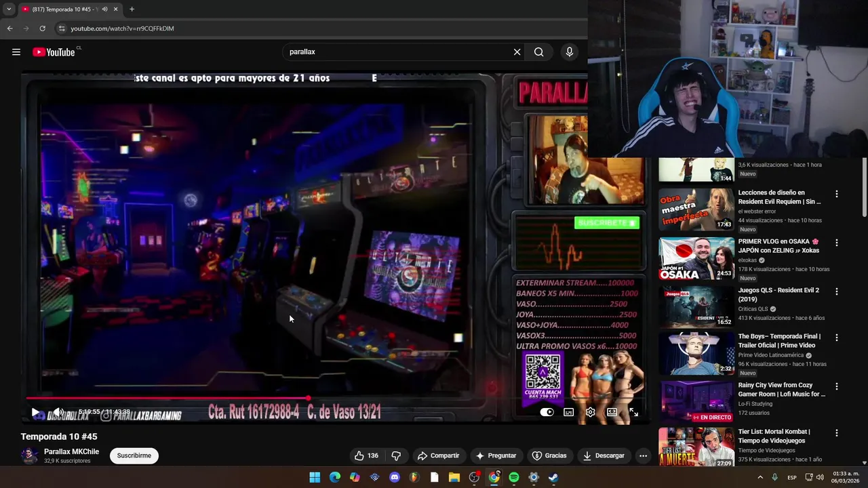The height and width of the screenshot is (488, 868).
Task: Open 'Juegos QLS - Resident Evil 2 (2019)' title
Action: [x=778, y=295]
